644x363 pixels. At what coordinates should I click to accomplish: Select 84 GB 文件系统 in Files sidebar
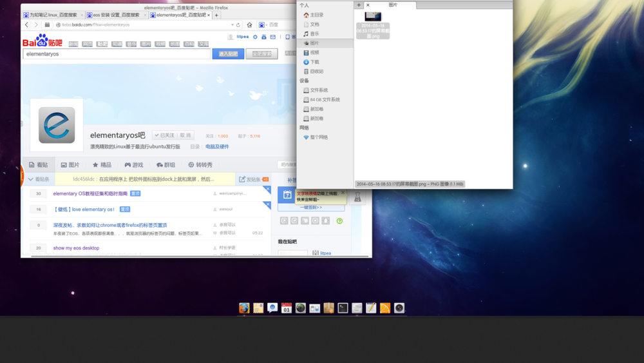coord(325,99)
